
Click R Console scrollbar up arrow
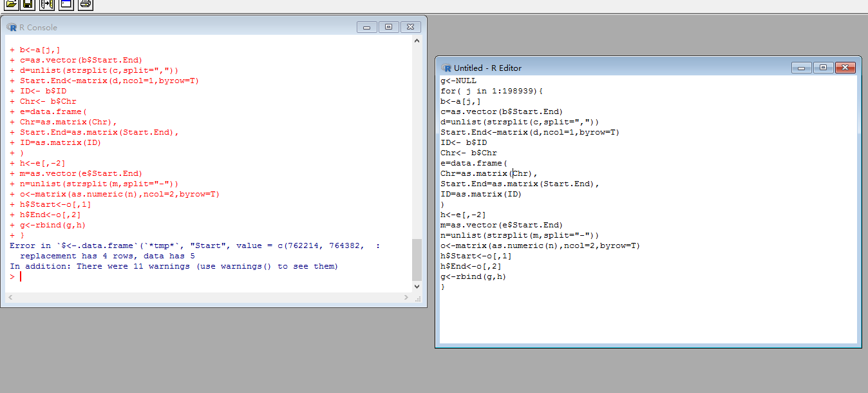pyautogui.click(x=417, y=41)
